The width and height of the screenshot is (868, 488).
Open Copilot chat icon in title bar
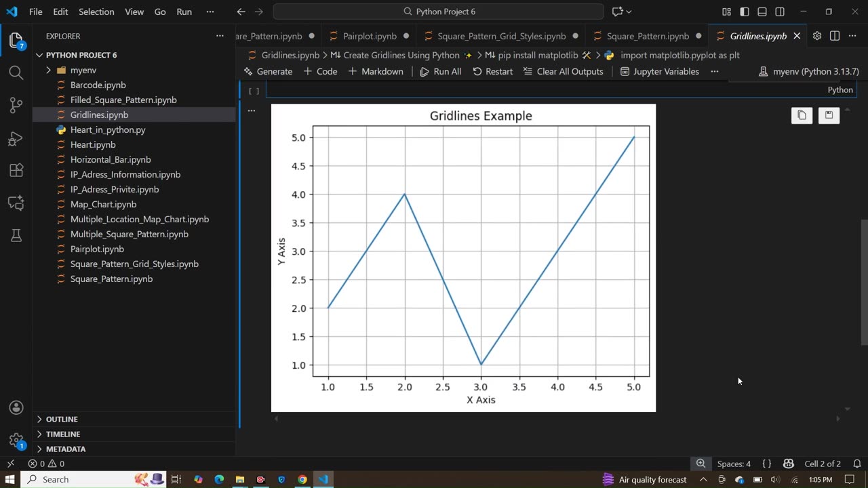click(617, 12)
